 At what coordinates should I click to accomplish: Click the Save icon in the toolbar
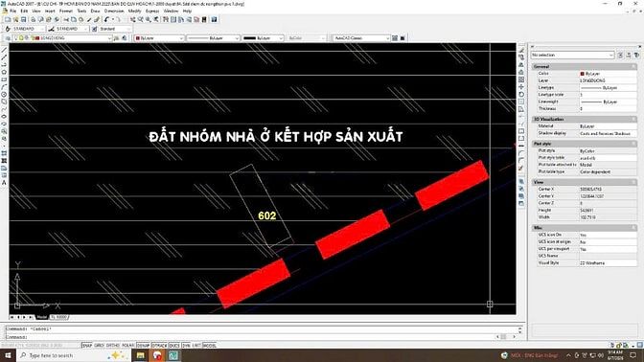23,20
